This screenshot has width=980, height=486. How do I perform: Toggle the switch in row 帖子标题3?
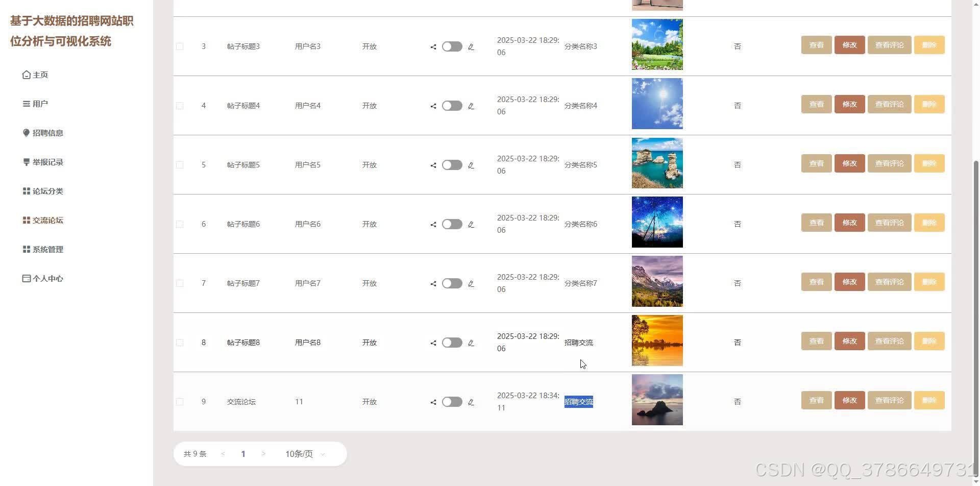pyautogui.click(x=452, y=46)
